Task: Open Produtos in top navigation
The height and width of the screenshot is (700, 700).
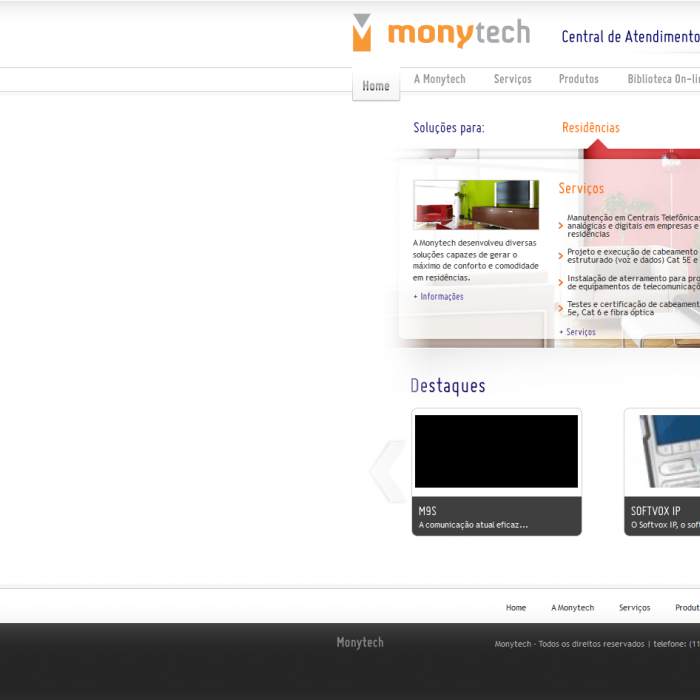Action: tap(579, 79)
